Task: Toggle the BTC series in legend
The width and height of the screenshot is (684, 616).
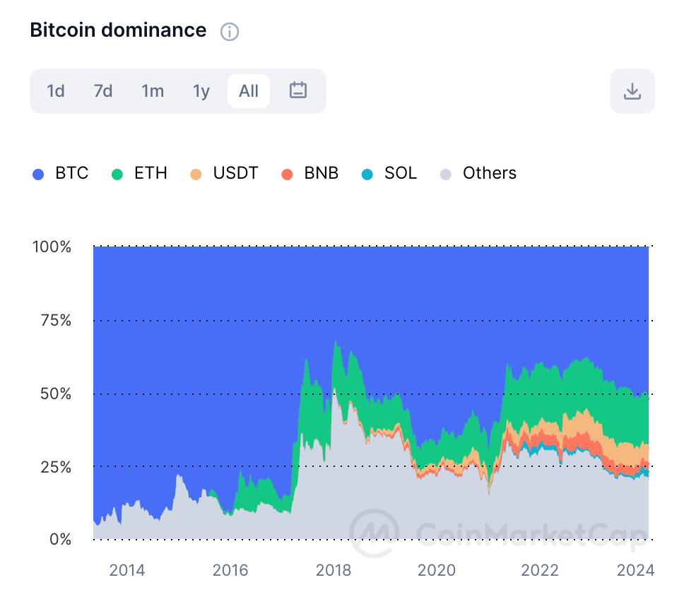Action: [71, 173]
